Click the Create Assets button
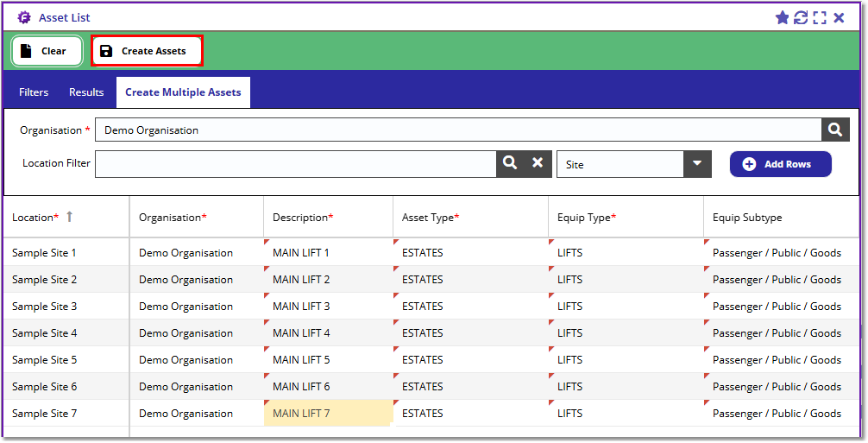This screenshot has width=868, height=443. click(x=148, y=51)
